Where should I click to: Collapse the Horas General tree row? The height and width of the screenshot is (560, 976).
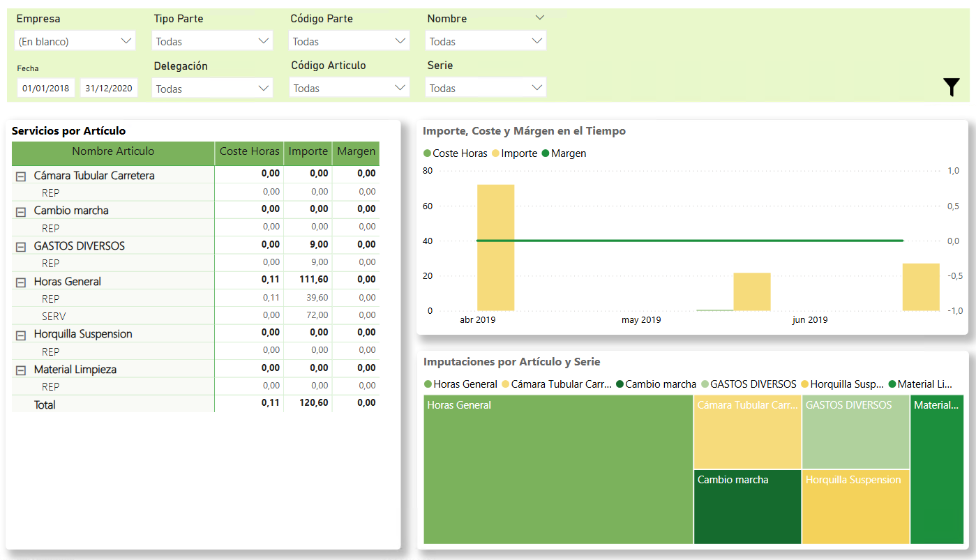[x=21, y=282]
